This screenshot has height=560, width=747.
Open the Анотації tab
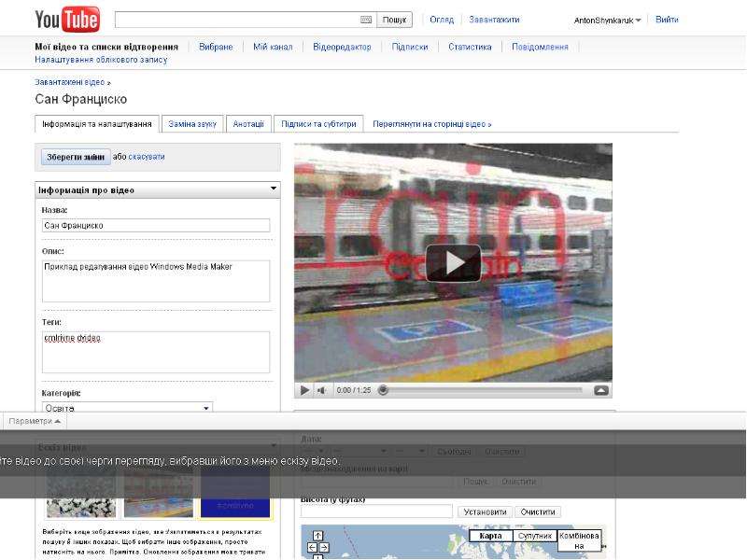pyautogui.click(x=248, y=124)
